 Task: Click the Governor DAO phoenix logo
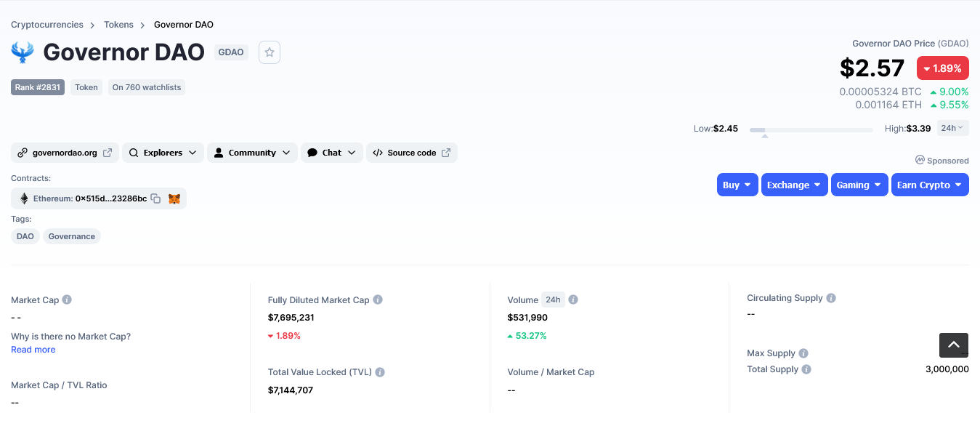[23, 52]
